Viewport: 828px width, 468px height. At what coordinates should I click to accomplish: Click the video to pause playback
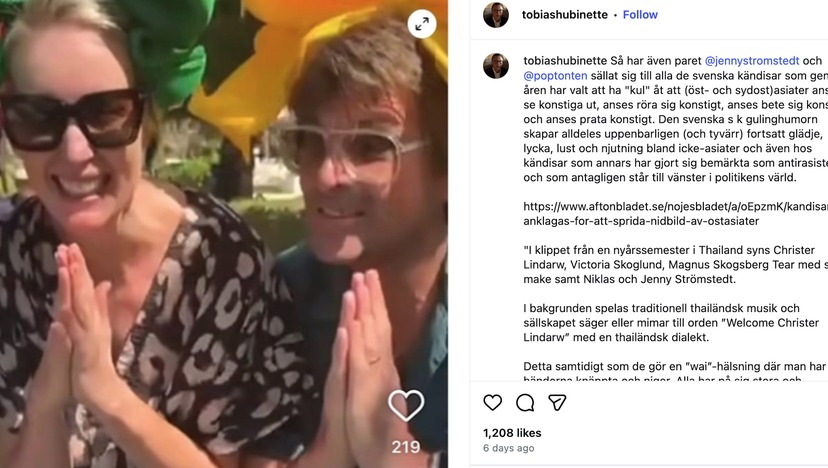coord(224,234)
